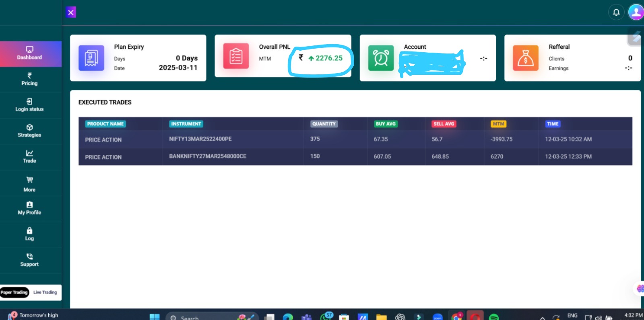Switch to Live Trading mode
Image resolution: width=644 pixels, height=320 pixels.
45,292
